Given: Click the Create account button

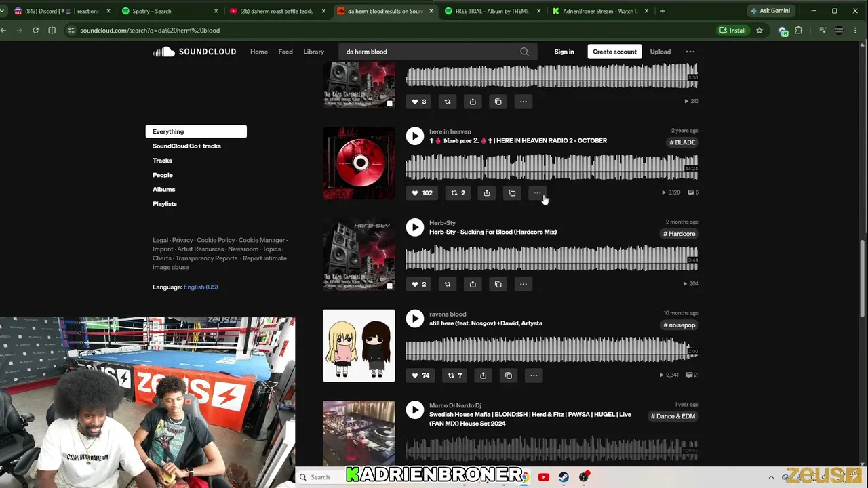Looking at the screenshot, I should [614, 52].
